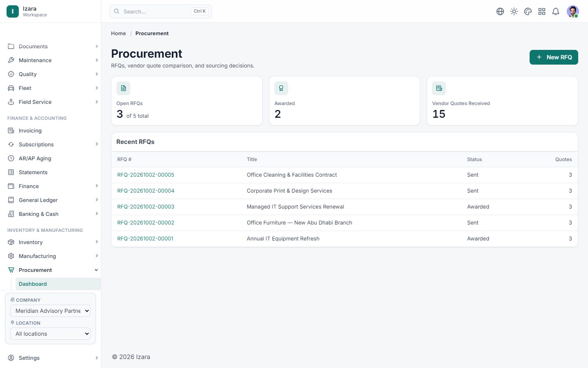The image size is (588, 368).
Task: Expand the Subscriptions chevron
Action: point(97,144)
